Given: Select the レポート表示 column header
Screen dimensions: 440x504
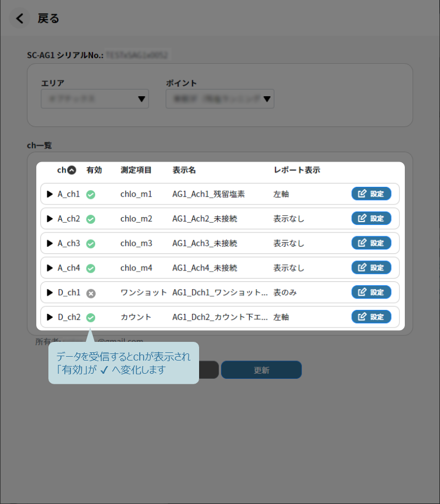Looking at the screenshot, I should pyautogui.click(x=296, y=170).
